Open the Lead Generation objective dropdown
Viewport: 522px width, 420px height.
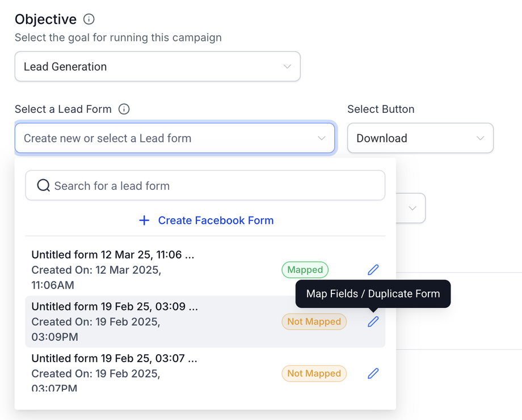[x=157, y=67]
